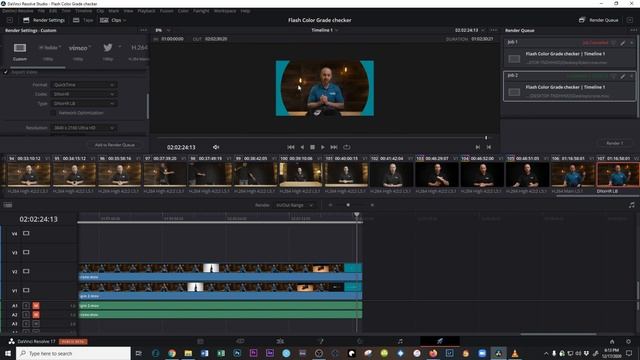Adjust the timeline zoom slider

(x=348, y=205)
